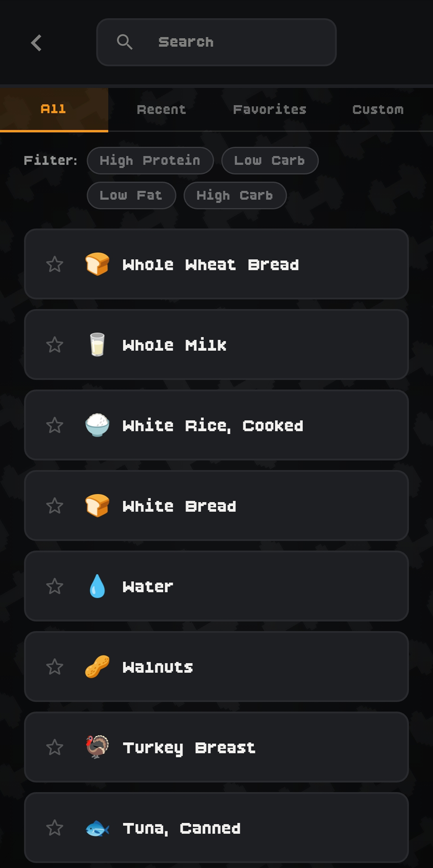This screenshot has width=433, height=868.
Task: Switch to the Recent tab
Action: tap(162, 110)
